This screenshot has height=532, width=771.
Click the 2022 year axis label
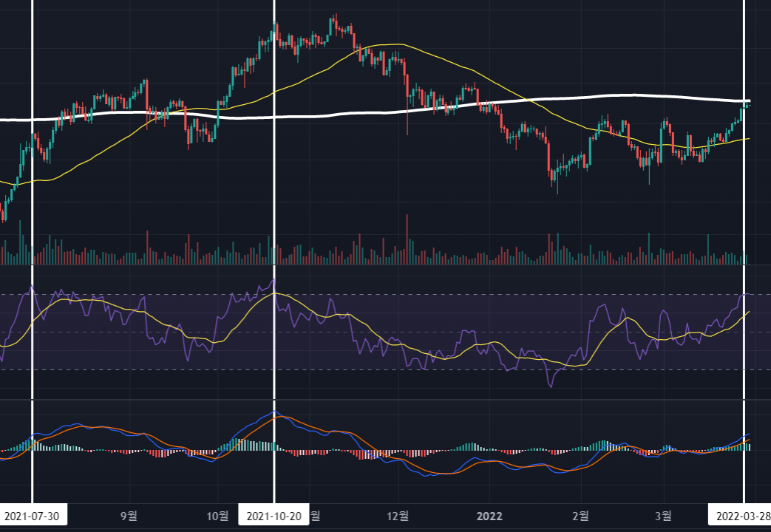[490, 516]
